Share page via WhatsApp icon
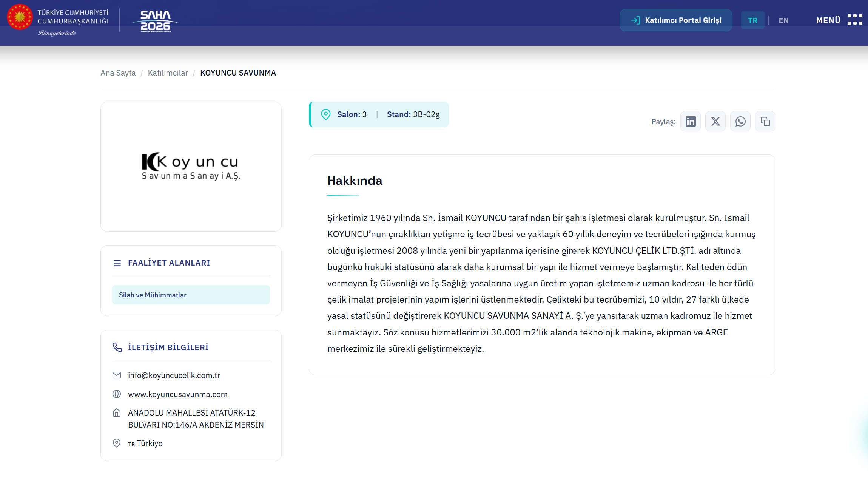Screen dimensions: 868x482 pyautogui.click(x=740, y=121)
